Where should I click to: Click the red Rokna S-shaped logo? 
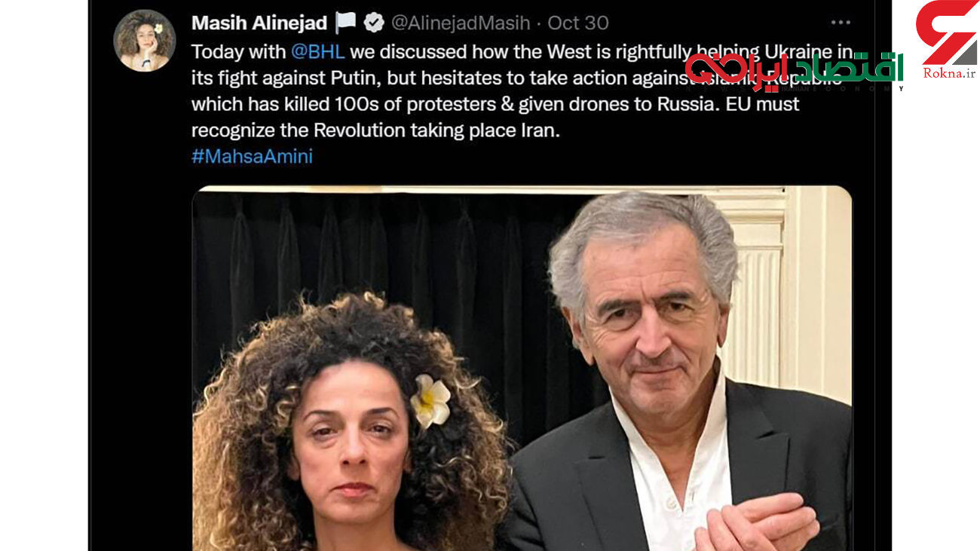coord(947,32)
